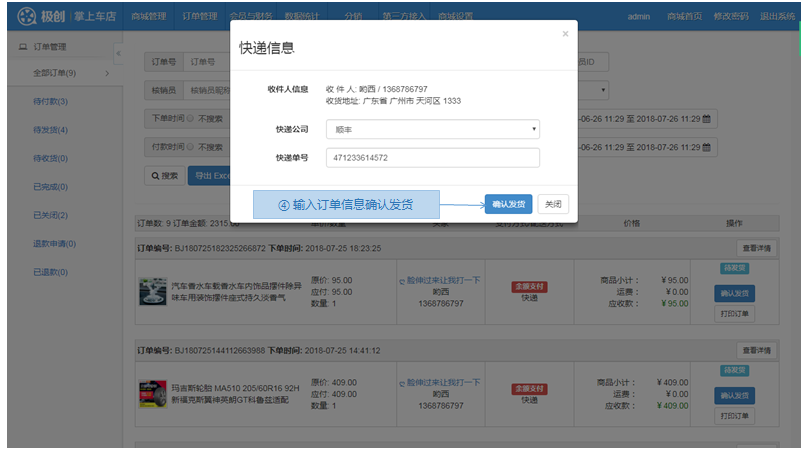Click the blue 确认发货 button in the dialog
The height and width of the screenshot is (452, 808).
coord(508,204)
